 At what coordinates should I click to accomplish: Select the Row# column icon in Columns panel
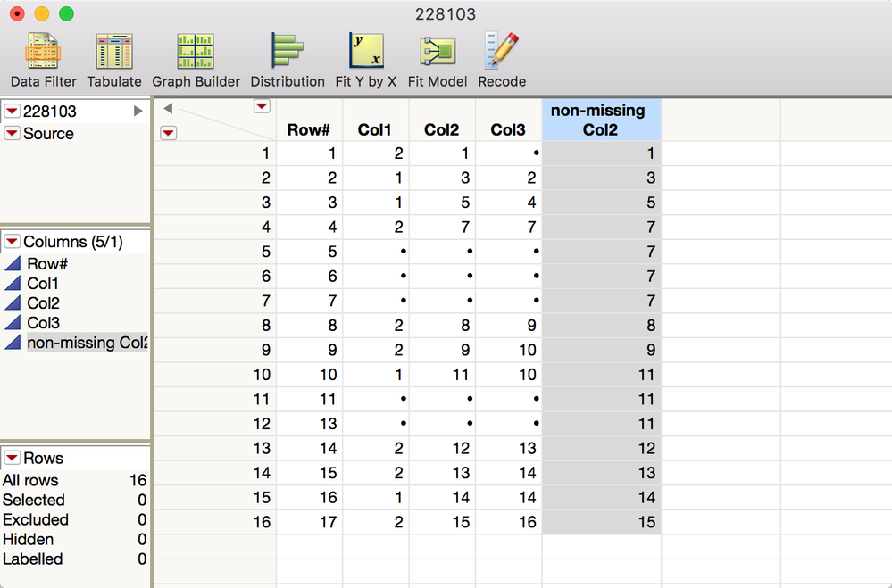point(13,264)
